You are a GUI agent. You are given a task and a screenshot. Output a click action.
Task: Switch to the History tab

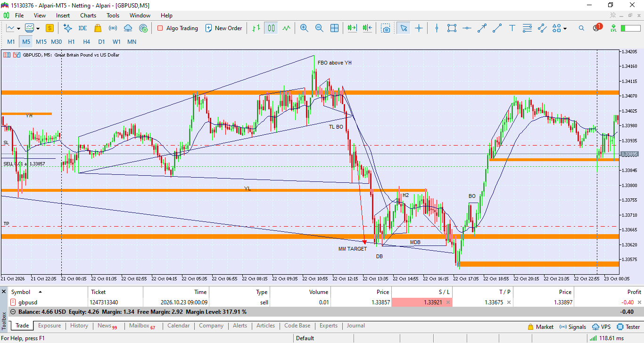pos(79,326)
